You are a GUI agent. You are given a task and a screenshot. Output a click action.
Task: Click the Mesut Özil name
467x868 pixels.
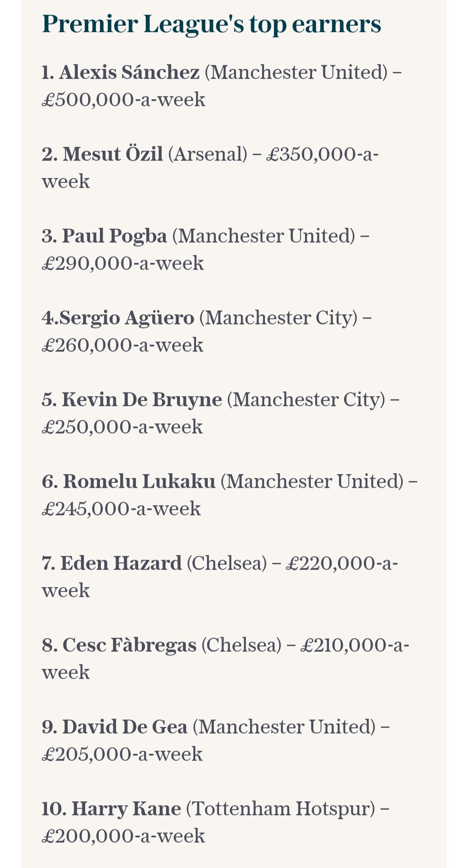point(113,154)
